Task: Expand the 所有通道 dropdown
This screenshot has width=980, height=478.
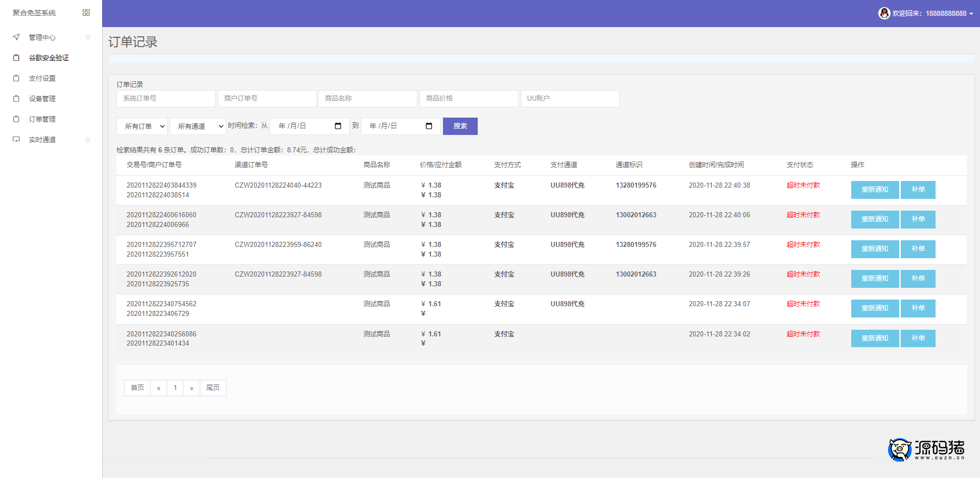Action: tap(198, 126)
